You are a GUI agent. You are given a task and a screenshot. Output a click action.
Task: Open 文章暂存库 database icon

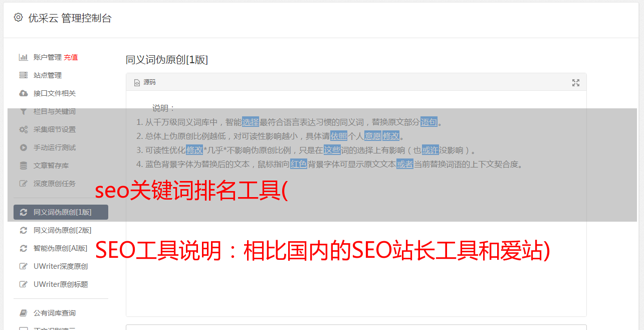(x=23, y=166)
